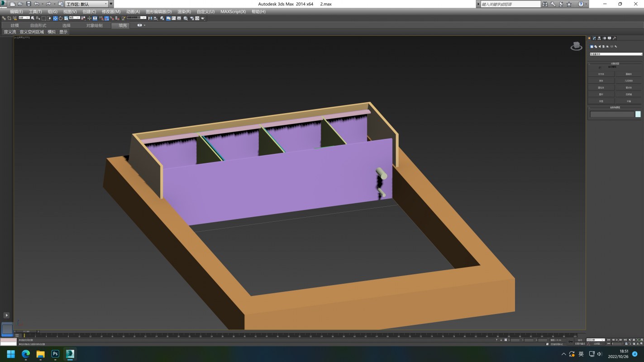Viewport: 644px width, 362px height.
Task: Switch to the Motion command panel icon
Action: click(x=605, y=38)
